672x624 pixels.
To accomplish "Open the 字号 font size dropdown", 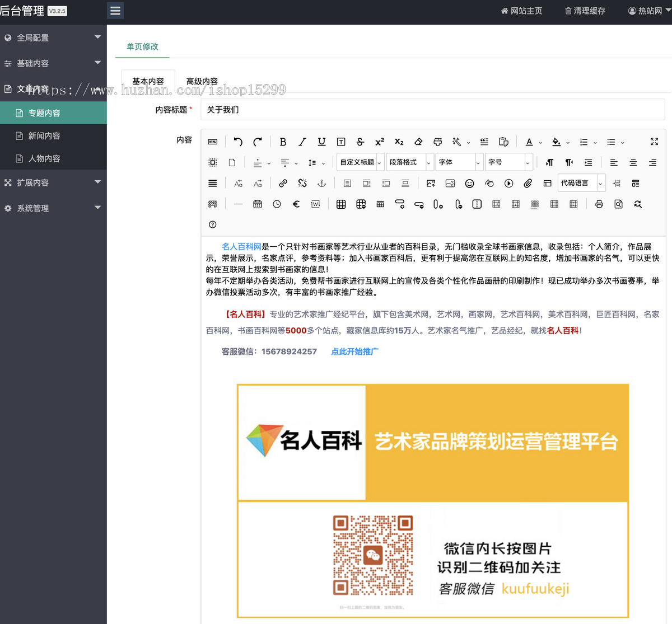I will (508, 162).
